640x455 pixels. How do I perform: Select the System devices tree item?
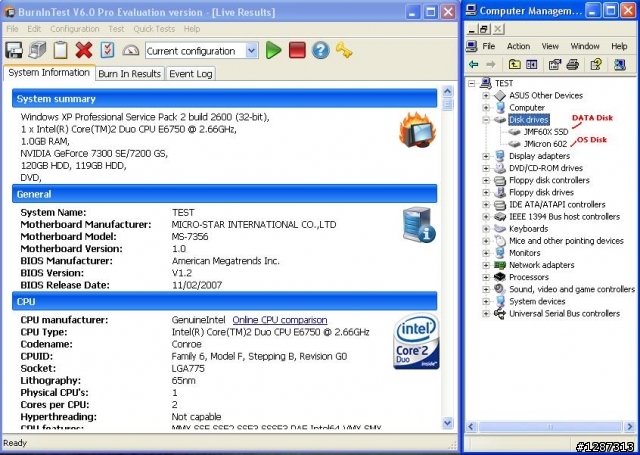(537, 302)
